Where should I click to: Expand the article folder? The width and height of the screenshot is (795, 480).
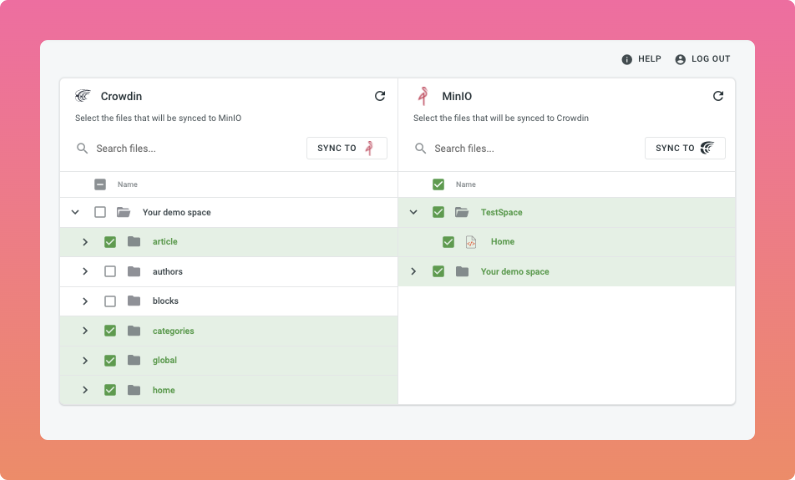coord(85,242)
